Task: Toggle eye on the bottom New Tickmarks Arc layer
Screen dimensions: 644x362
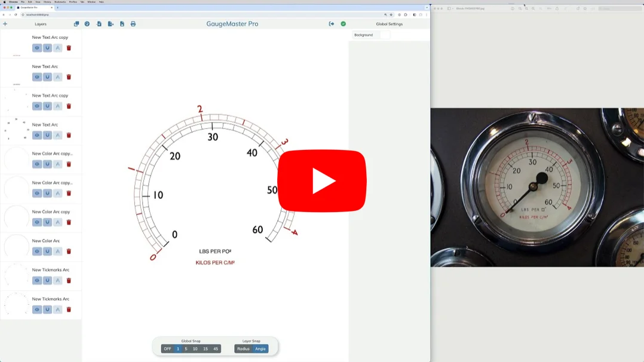Action: click(37, 309)
